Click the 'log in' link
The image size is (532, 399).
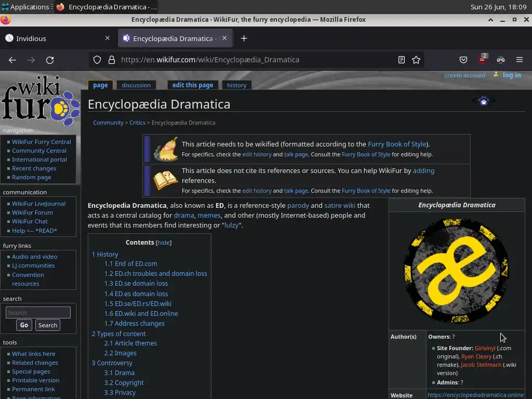(x=512, y=75)
